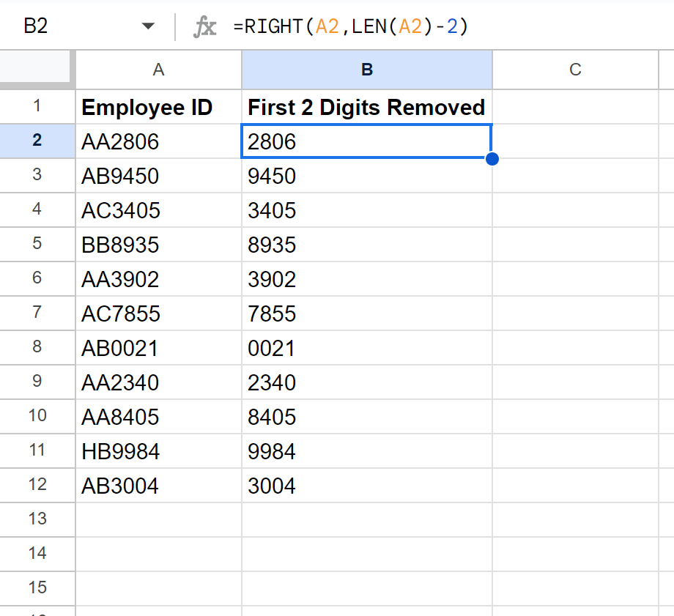Select cell showing 9450 in column B
The height and width of the screenshot is (616, 674).
tap(367, 175)
